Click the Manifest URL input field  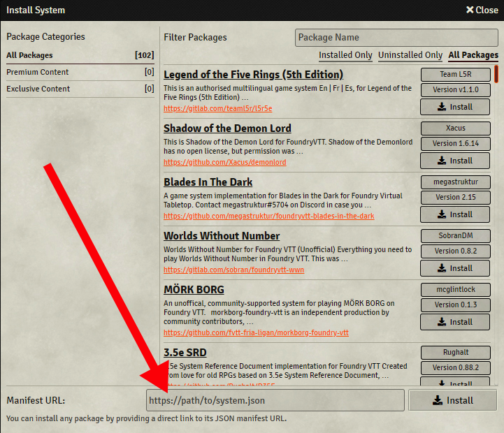tap(275, 400)
